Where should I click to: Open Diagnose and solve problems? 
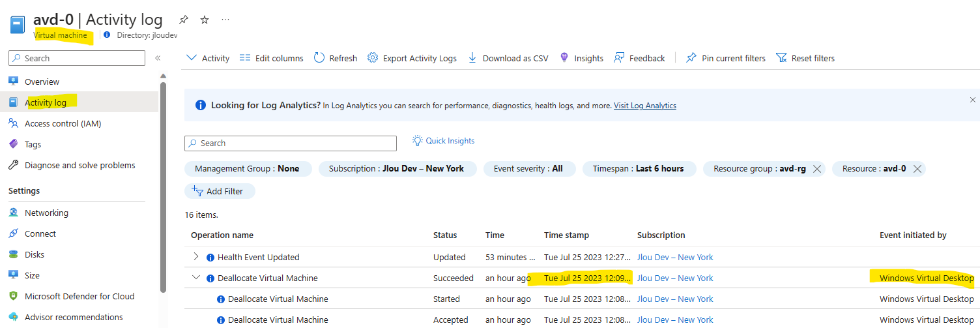tap(79, 165)
